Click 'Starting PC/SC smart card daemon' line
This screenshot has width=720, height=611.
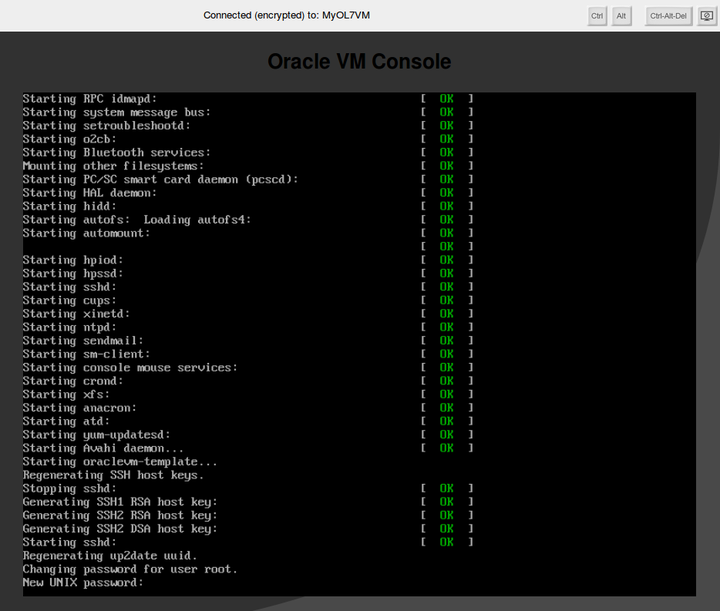pos(160,179)
